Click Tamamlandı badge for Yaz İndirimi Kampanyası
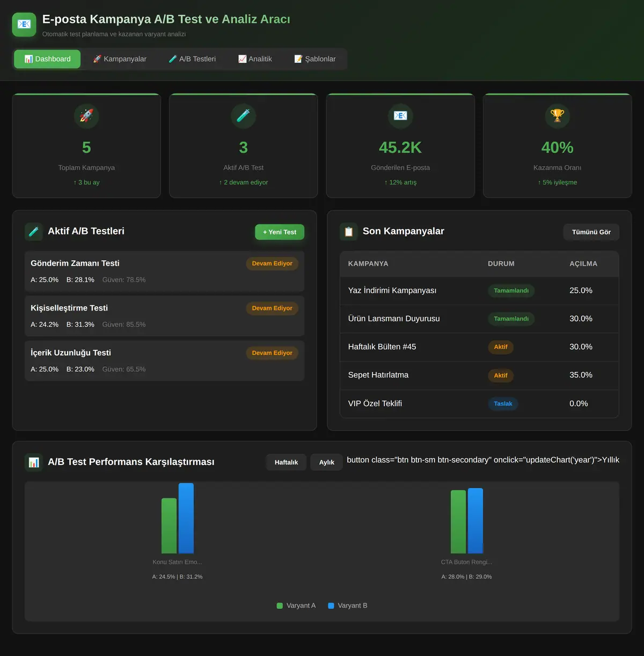 coord(511,291)
